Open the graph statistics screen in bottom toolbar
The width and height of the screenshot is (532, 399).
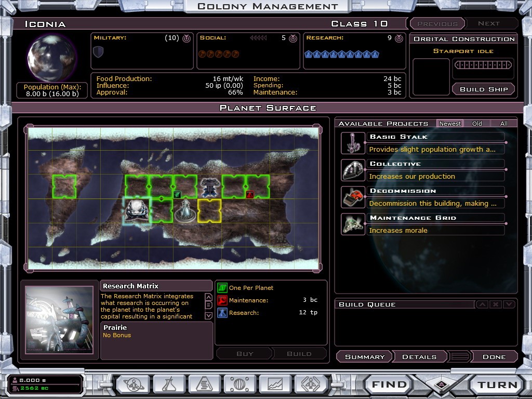pos(275,384)
